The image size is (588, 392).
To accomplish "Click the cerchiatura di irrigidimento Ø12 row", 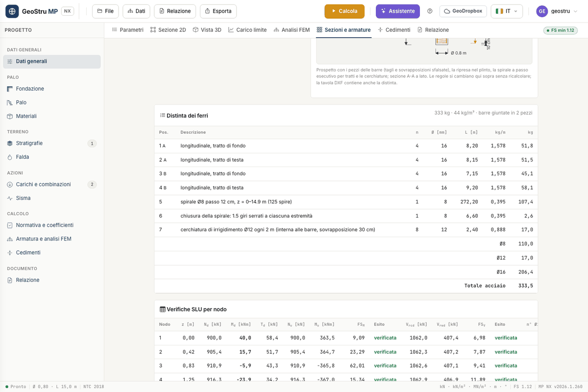I will [346, 230].
